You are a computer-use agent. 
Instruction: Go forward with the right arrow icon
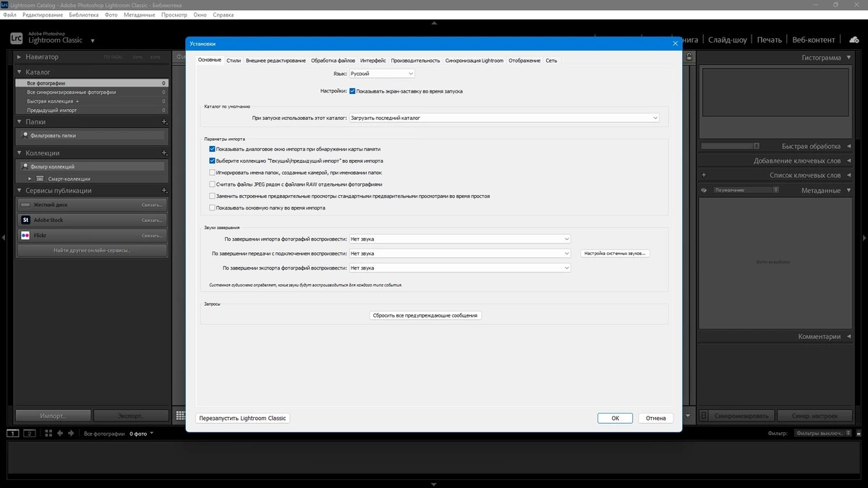72,433
